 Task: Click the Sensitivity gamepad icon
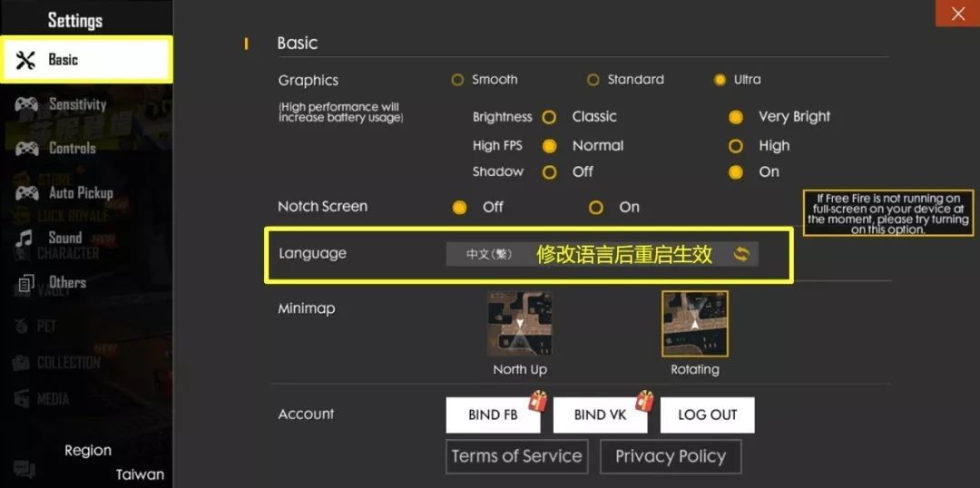pyautogui.click(x=26, y=104)
